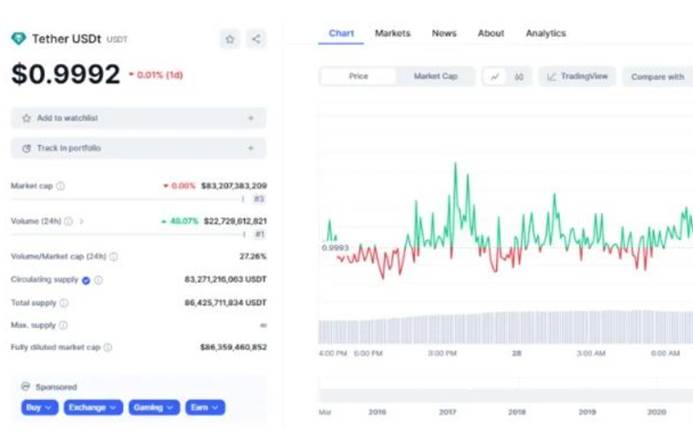Click the volume value $22,729,612,821
The height and width of the screenshot is (434, 693).
pos(235,221)
